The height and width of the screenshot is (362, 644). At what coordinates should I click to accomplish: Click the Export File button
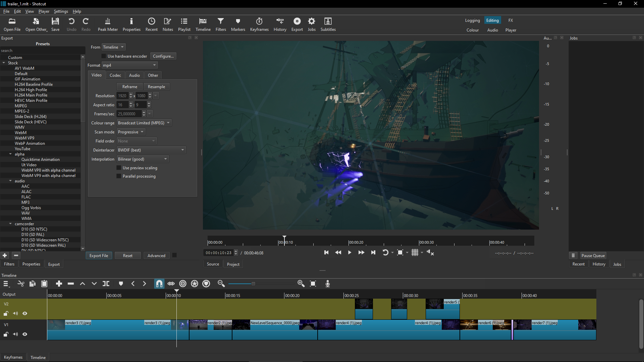(99, 256)
